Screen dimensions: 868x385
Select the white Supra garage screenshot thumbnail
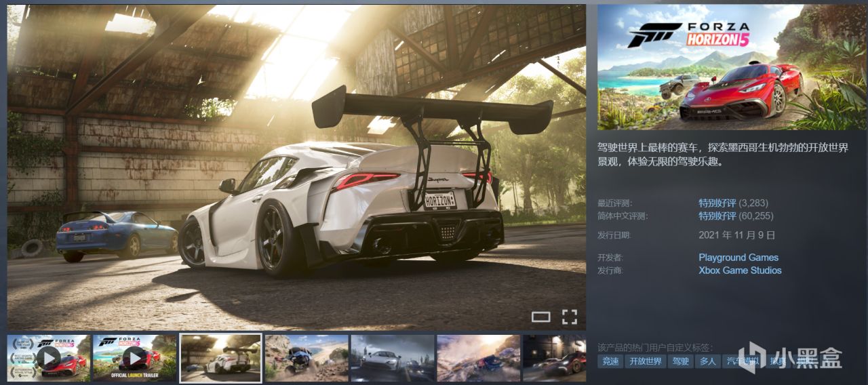220,358
